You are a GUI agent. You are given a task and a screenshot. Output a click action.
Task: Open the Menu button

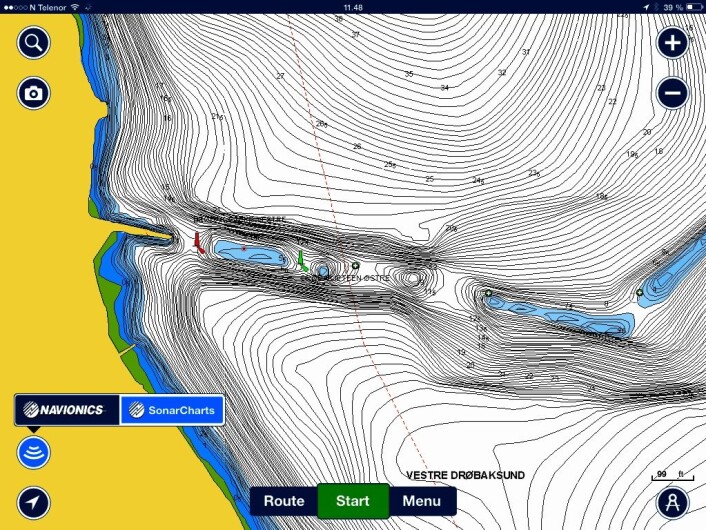[x=422, y=501]
